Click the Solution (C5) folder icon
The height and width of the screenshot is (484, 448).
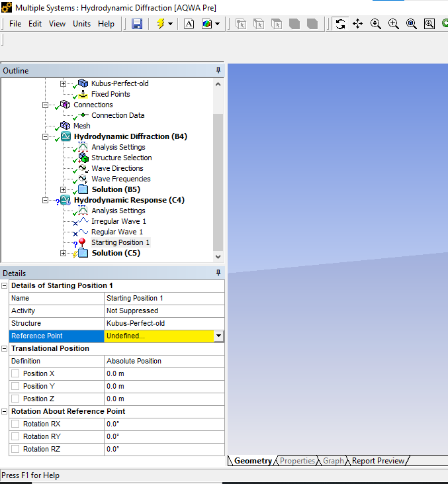tap(83, 253)
